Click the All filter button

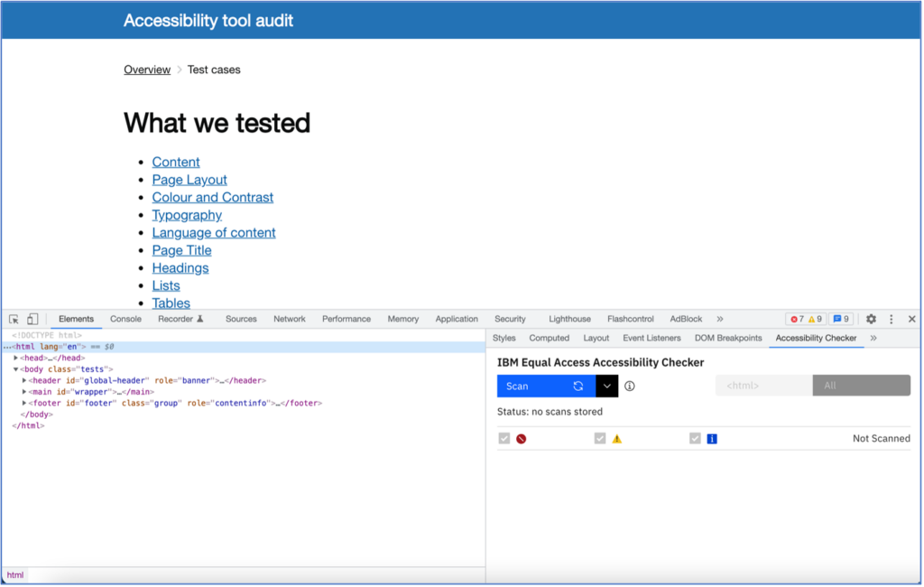pyautogui.click(x=862, y=386)
